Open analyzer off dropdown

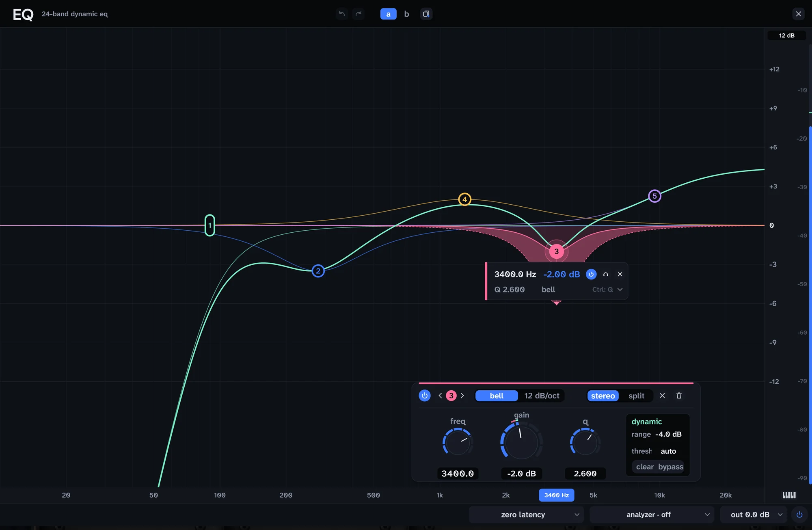(x=652, y=515)
